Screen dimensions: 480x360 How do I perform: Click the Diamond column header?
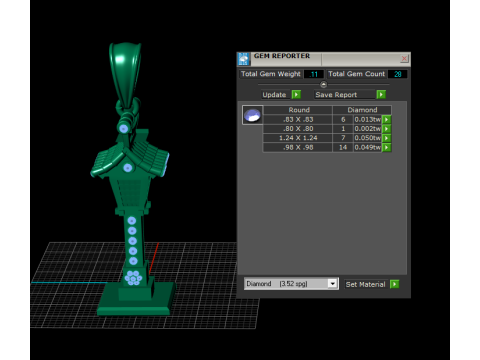pos(362,110)
